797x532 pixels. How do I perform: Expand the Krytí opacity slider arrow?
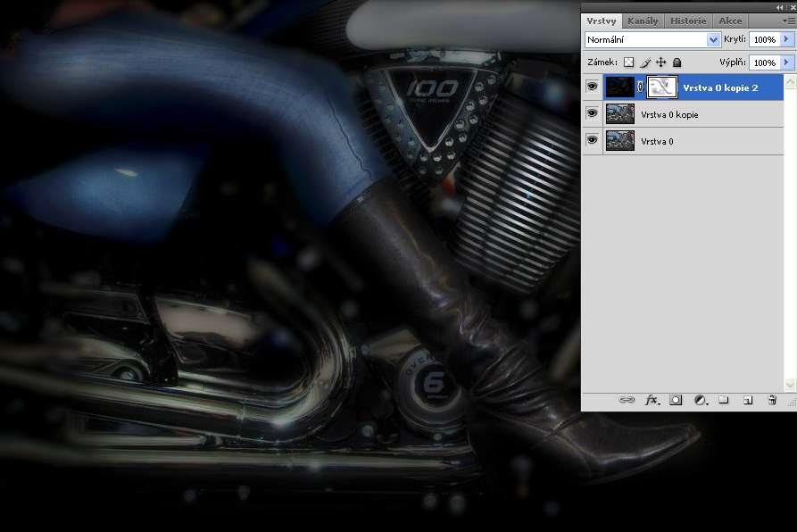point(786,40)
